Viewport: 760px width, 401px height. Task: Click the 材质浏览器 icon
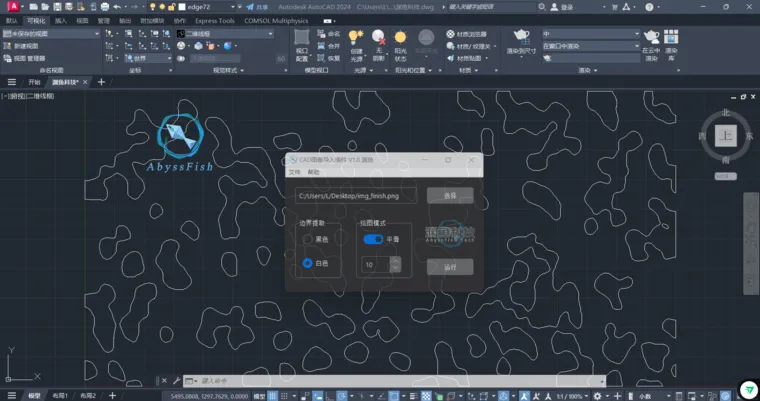click(x=451, y=34)
